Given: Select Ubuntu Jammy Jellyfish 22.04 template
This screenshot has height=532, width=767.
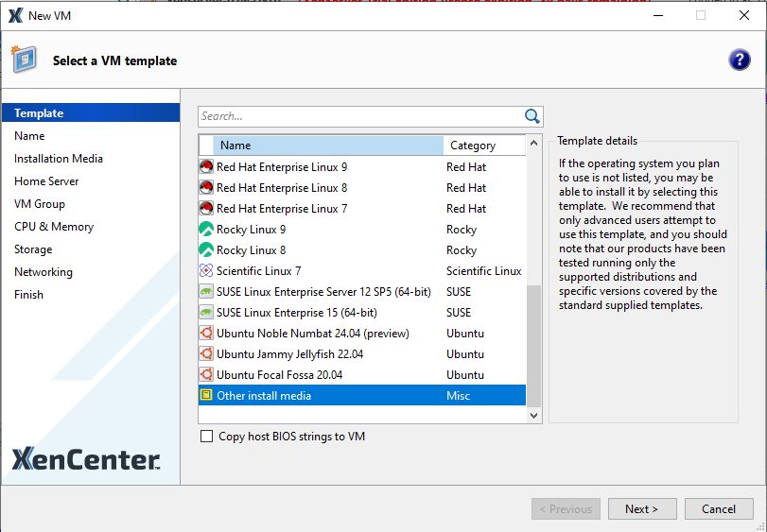Looking at the screenshot, I should [362, 353].
